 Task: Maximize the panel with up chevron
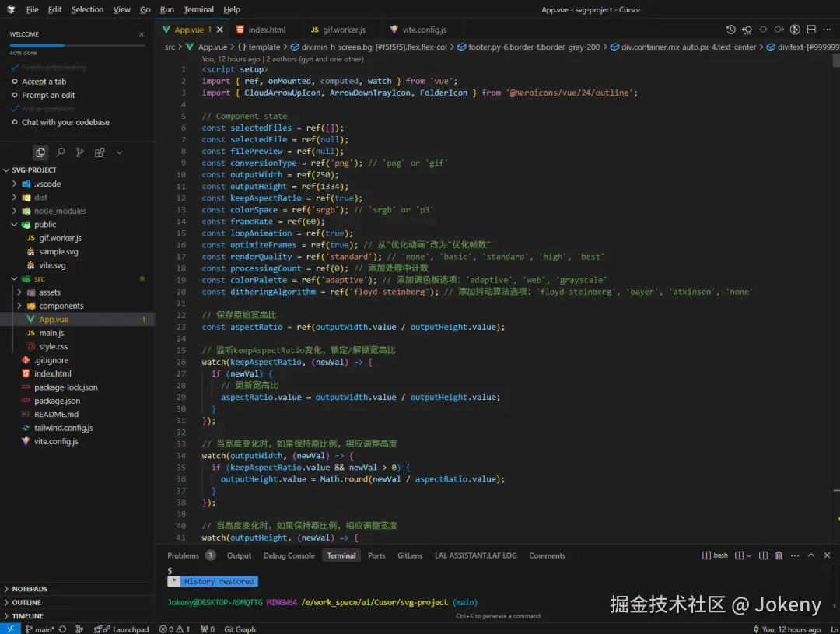811,555
